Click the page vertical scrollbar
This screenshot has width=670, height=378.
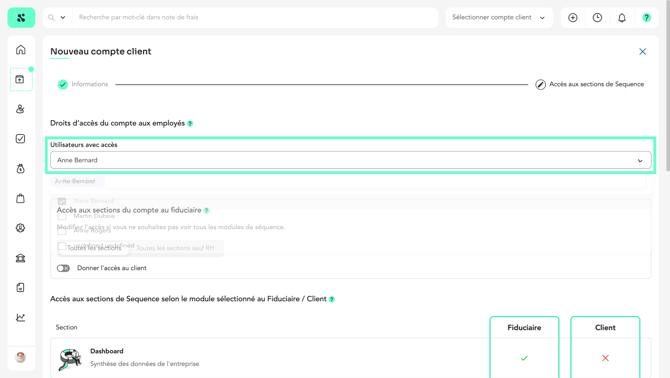point(667,85)
